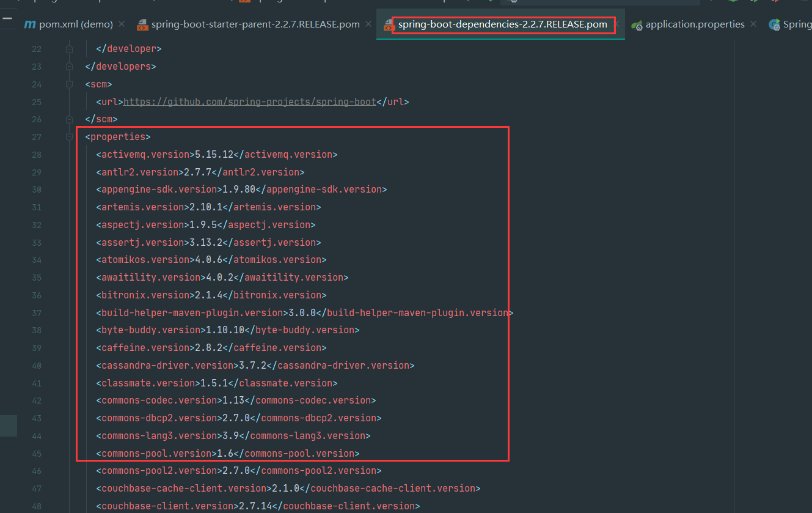Click the <scm> opening tag
Viewport: 812px width, 513px height.
(x=98, y=84)
